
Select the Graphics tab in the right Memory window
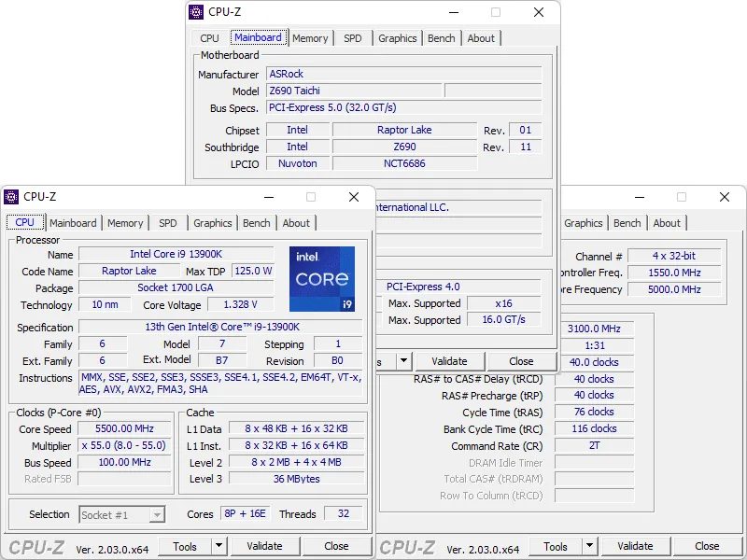pyautogui.click(x=583, y=223)
